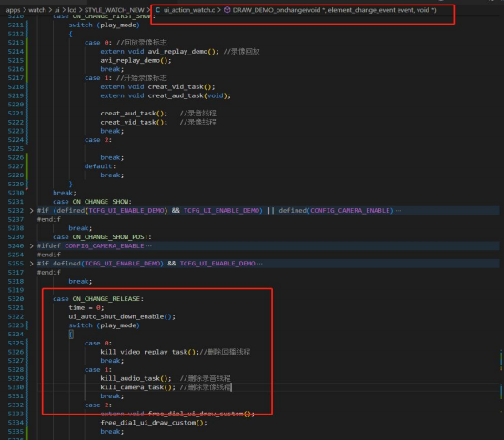The width and height of the screenshot is (504, 440).
Task: Click 'case ON_CHANGE_SHOW_POST:' label
Action: (102, 237)
